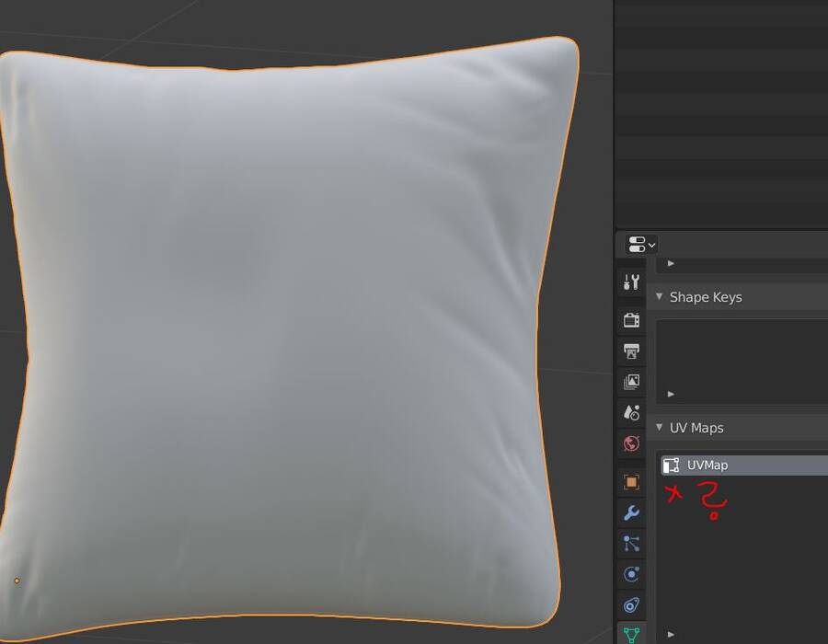Viewport: 828px width, 644px height.
Task: Open the Render properties tab
Action: click(631, 320)
